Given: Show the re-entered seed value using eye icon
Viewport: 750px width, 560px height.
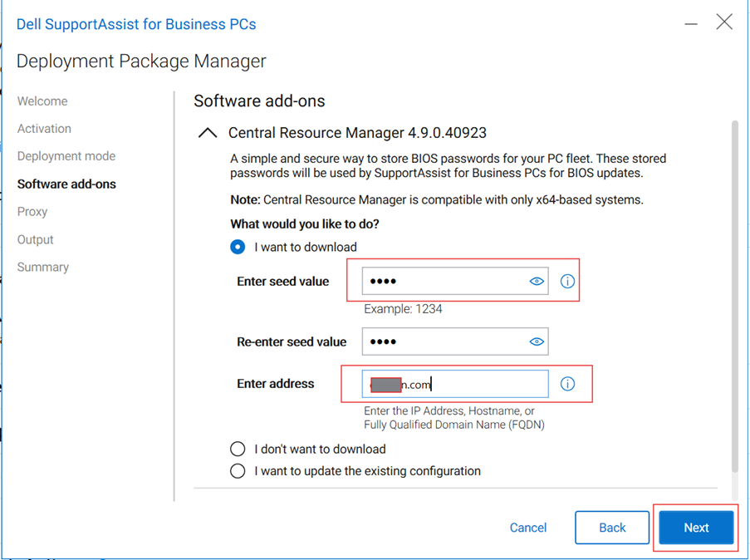Looking at the screenshot, I should [539, 341].
